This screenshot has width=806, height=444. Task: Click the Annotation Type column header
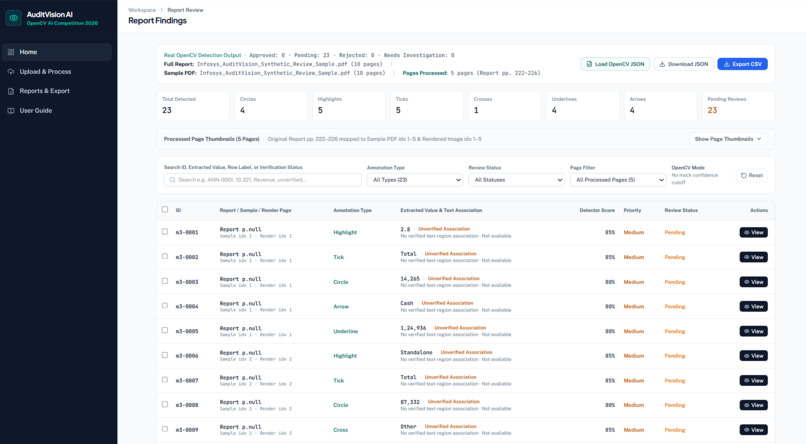tap(352, 210)
